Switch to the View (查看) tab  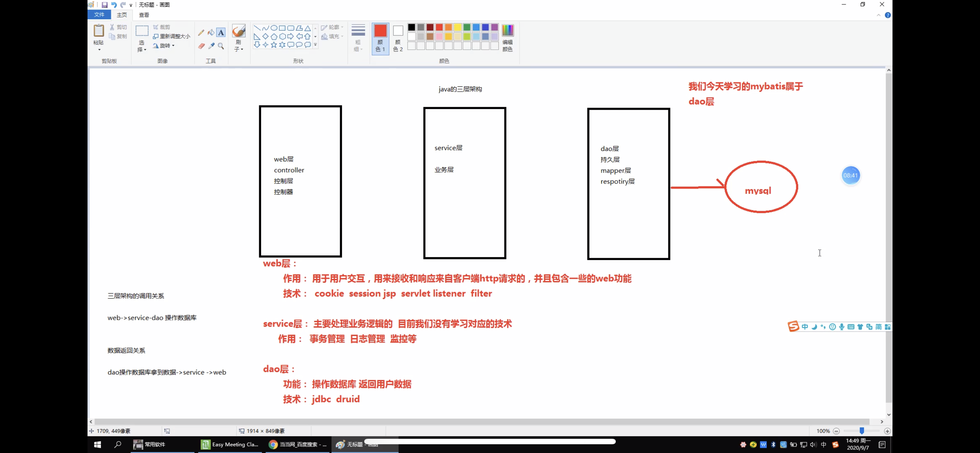coord(144,15)
